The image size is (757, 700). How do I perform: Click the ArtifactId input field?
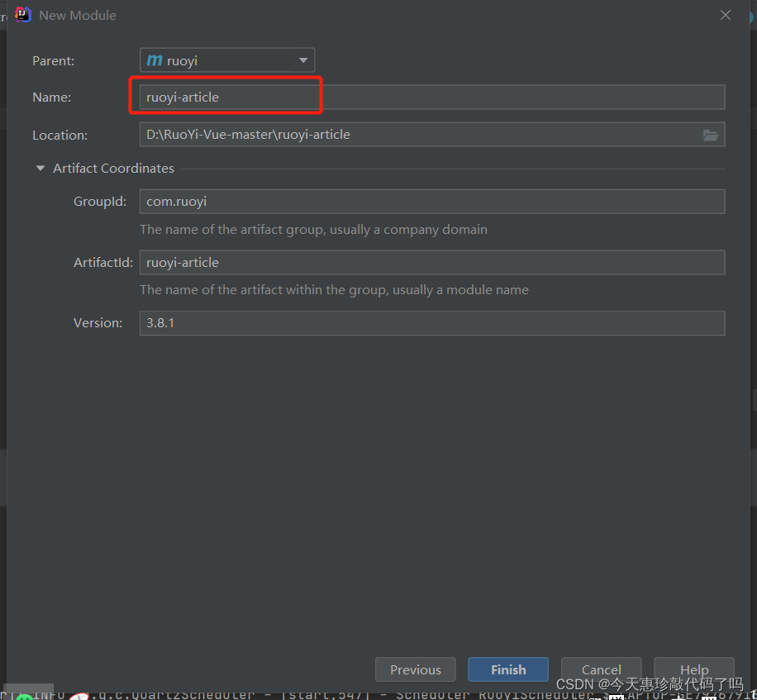[432, 262]
